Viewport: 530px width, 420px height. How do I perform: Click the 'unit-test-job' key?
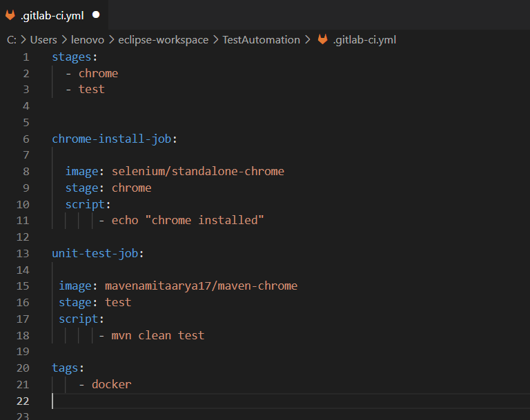click(x=95, y=253)
